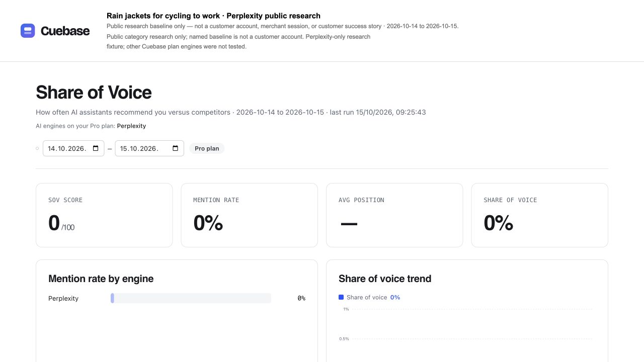Click the start date field 14.10.2026

coord(73,148)
